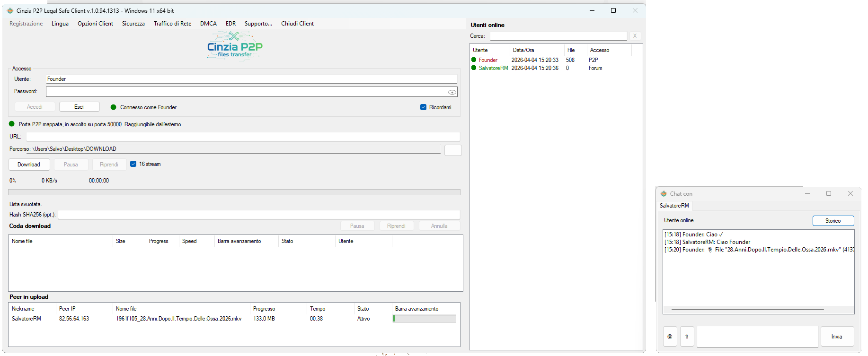
Task: Open the Registrazione menu
Action: (x=26, y=24)
